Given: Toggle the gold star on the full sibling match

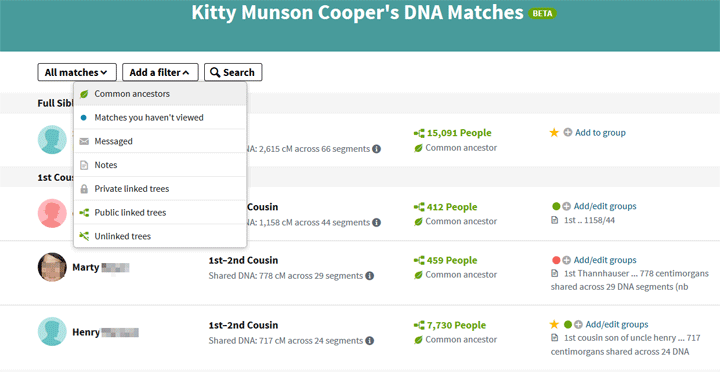Looking at the screenshot, I should tap(554, 133).
